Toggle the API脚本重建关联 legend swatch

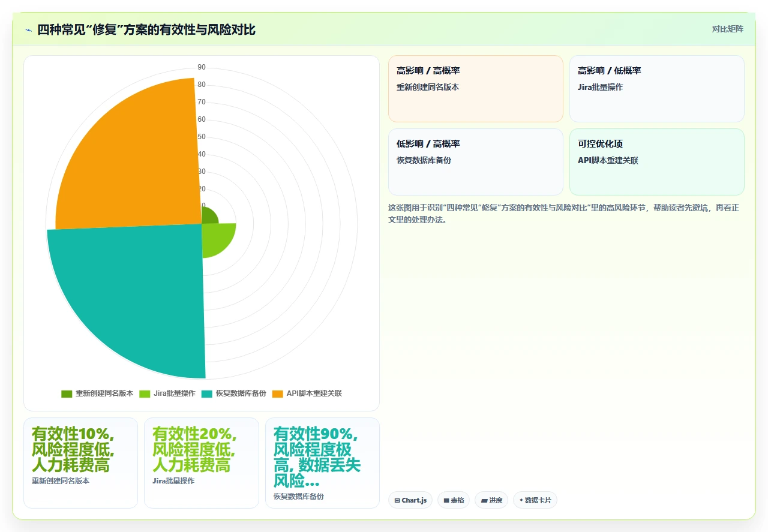point(277,394)
